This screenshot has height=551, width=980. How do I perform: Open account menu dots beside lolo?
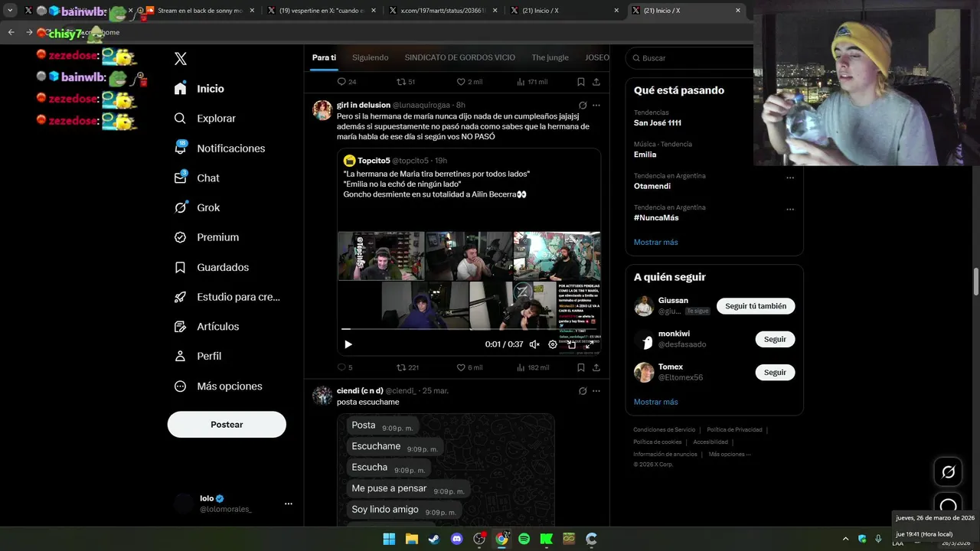tap(288, 504)
